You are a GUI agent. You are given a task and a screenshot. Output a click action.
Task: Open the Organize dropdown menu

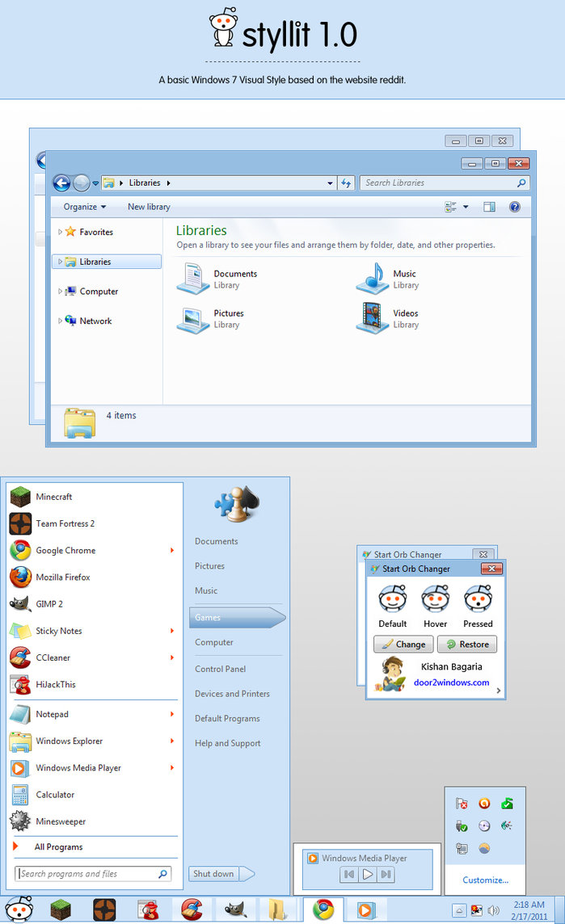(84, 207)
